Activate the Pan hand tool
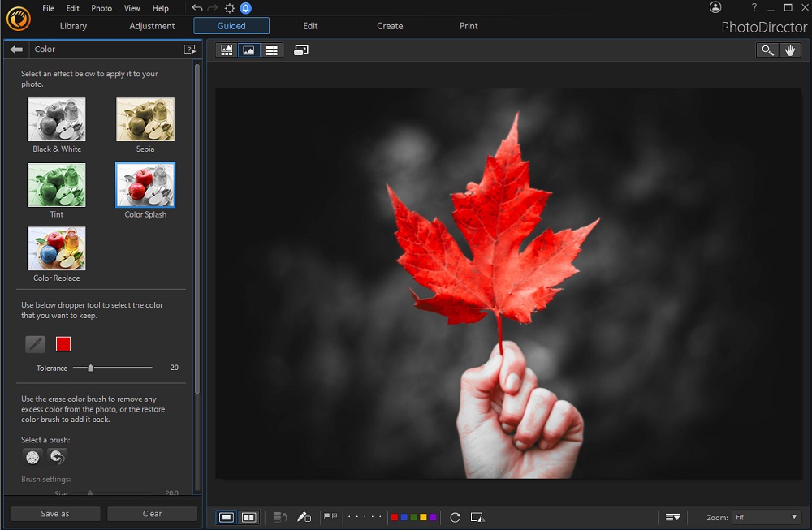The height and width of the screenshot is (530, 812). click(x=789, y=50)
